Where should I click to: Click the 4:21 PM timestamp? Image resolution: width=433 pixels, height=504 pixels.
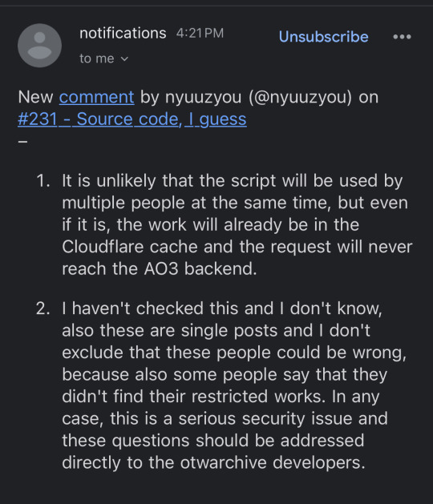click(200, 33)
